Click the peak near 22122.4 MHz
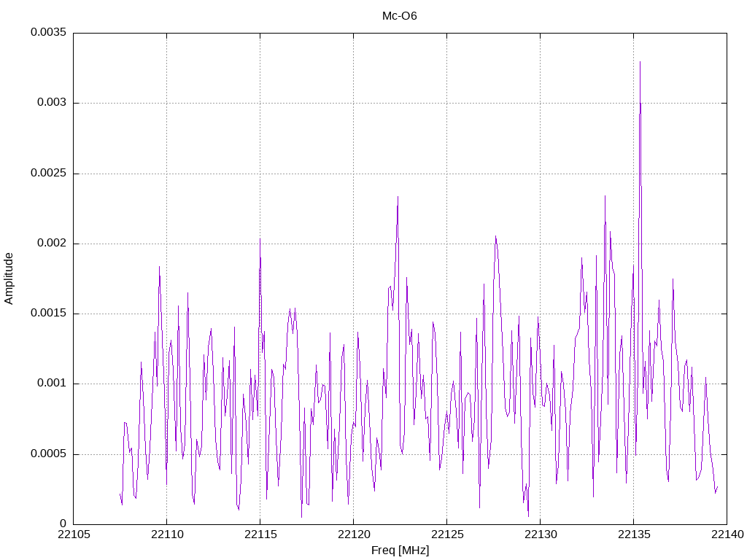The image size is (747, 560). pos(398,197)
